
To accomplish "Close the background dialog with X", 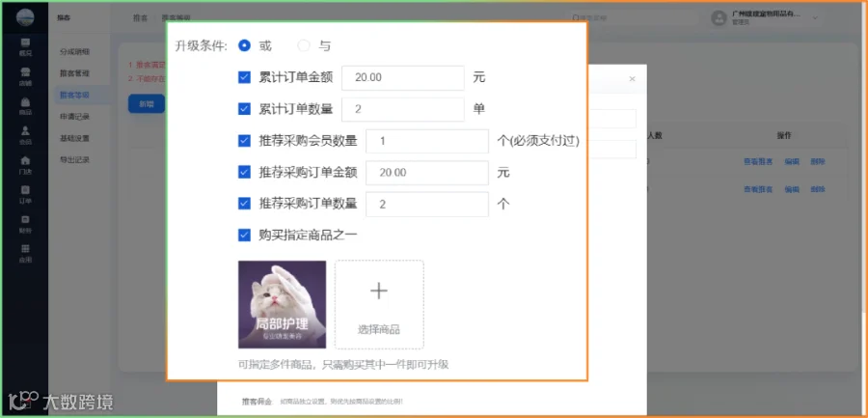I will point(632,79).
